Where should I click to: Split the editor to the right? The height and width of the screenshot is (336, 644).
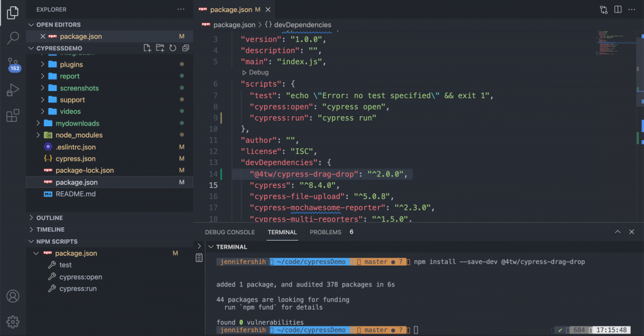tap(618, 9)
